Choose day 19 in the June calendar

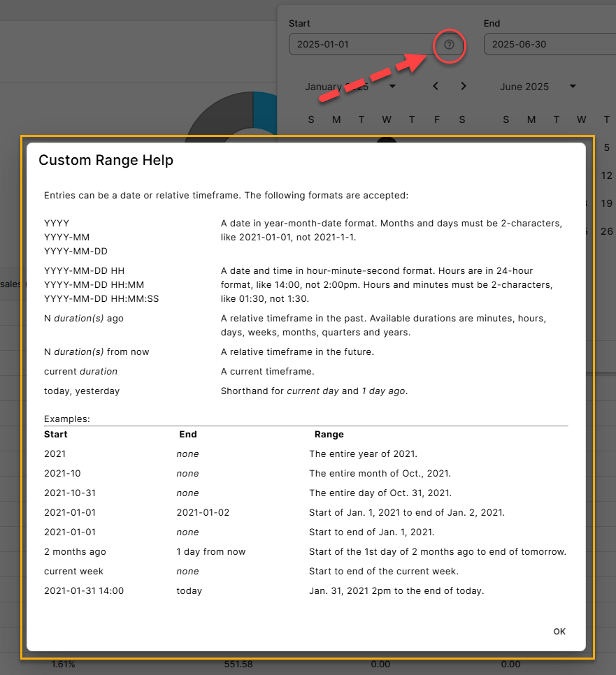(x=606, y=203)
